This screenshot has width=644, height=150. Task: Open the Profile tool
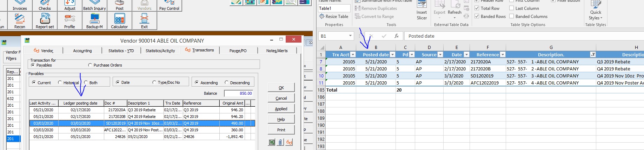pos(69,21)
